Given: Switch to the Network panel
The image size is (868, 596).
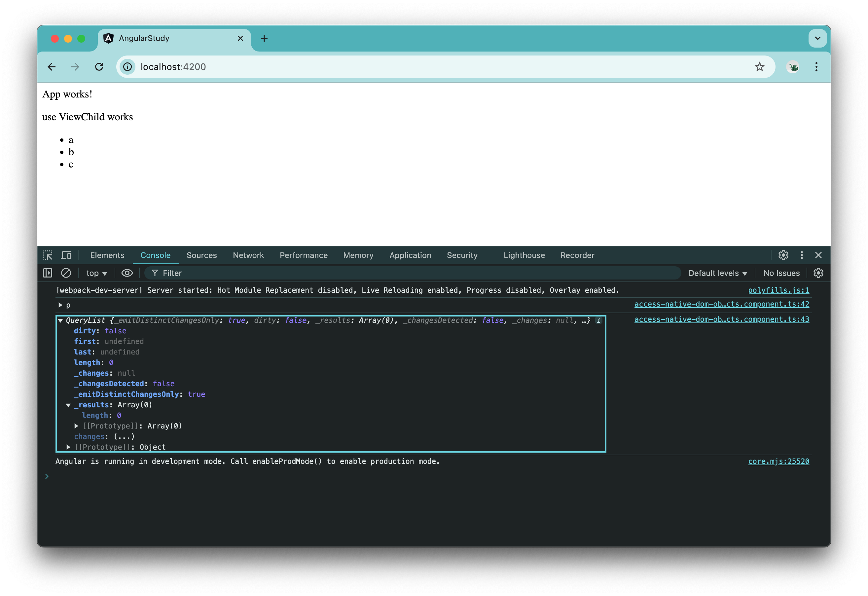Looking at the screenshot, I should 248,255.
